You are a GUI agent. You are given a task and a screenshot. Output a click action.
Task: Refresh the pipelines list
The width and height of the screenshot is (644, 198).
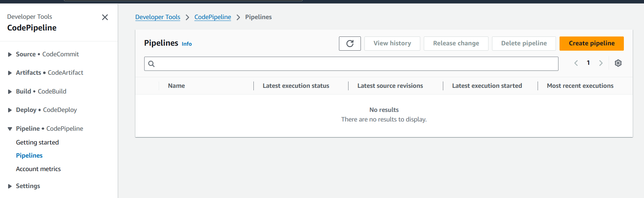350,44
